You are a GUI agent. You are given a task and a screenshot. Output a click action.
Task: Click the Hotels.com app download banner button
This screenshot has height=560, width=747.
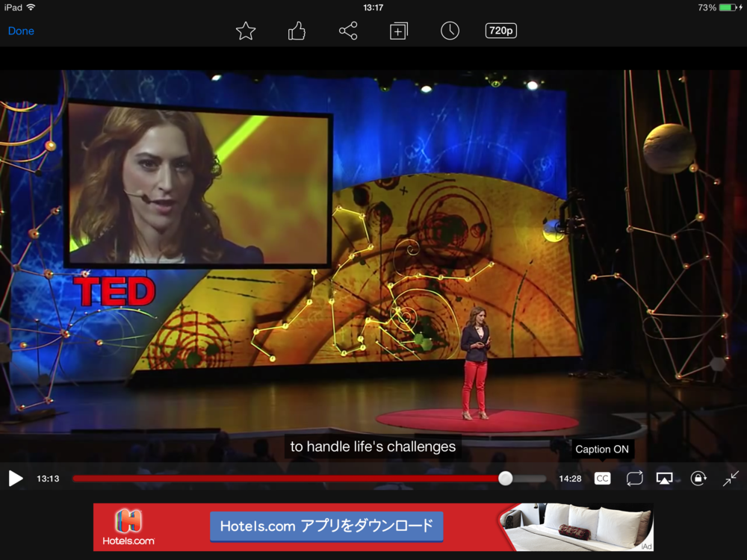pos(326,526)
